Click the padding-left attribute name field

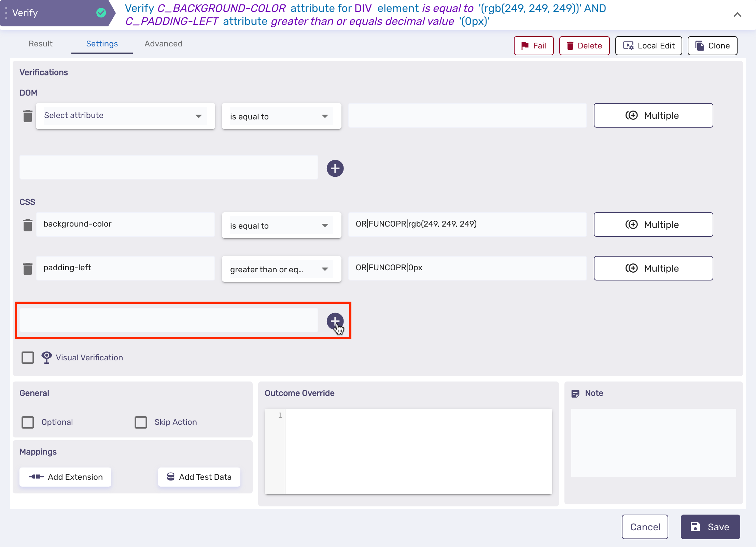click(x=125, y=268)
